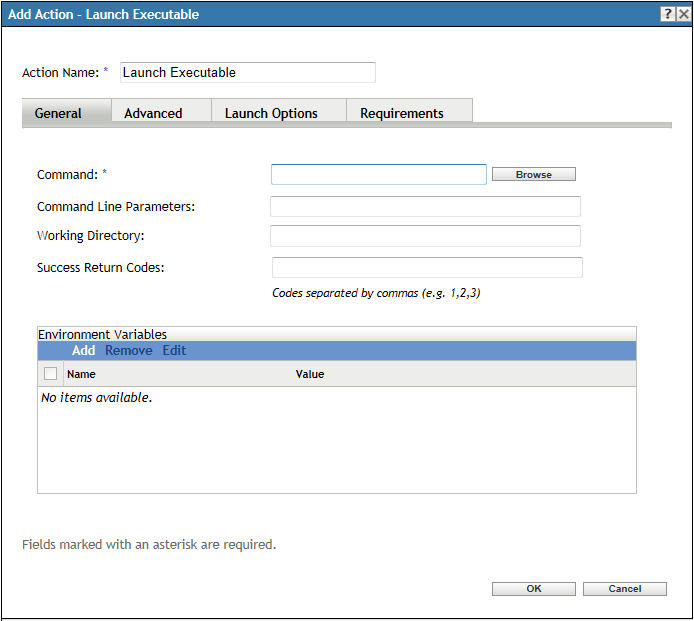
Task: Select the Working Directory field
Action: 425,236
